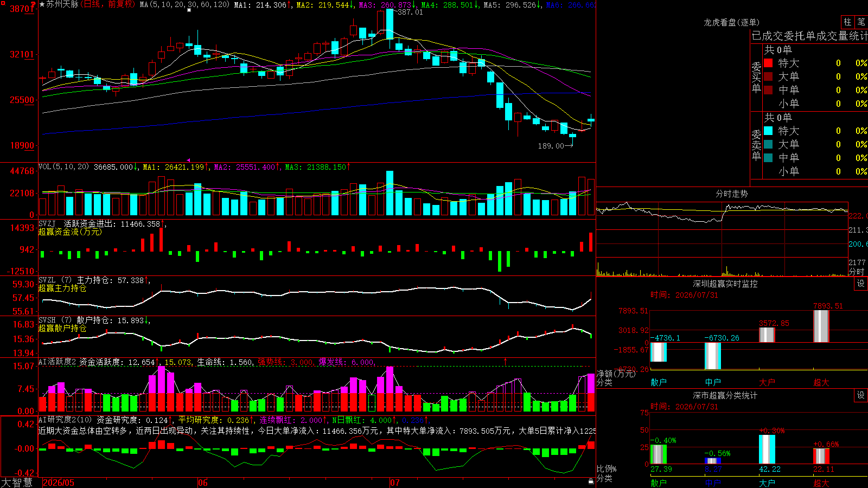Click the 387.01 high price label
Screen dimensions: 868x488
click(410, 12)
